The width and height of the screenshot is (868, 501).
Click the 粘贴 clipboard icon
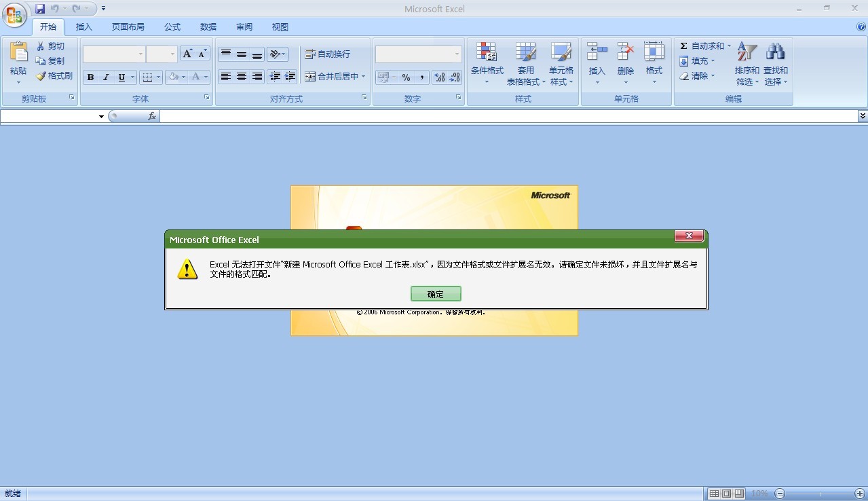pyautogui.click(x=18, y=52)
